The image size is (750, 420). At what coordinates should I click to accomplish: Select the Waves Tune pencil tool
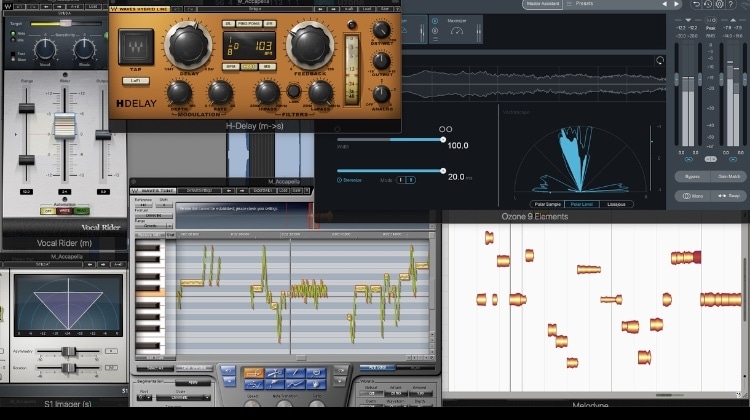click(274, 384)
